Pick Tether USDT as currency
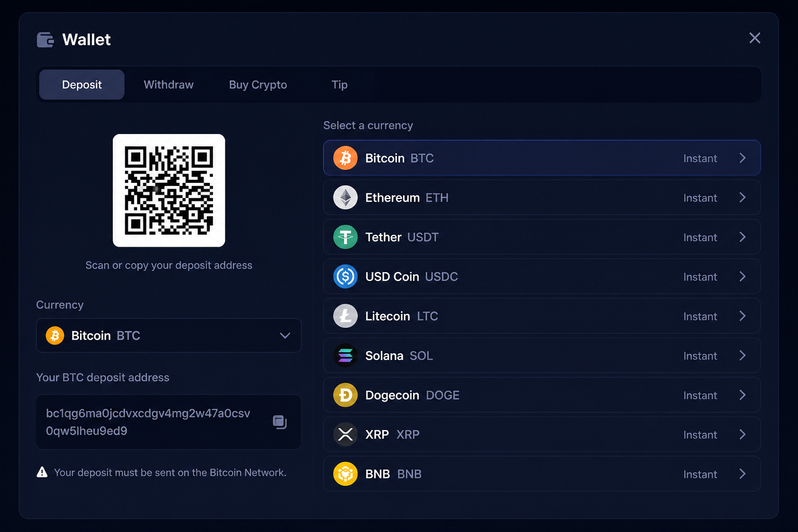Image resolution: width=798 pixels, height=532 pixels. coord(542,237)
